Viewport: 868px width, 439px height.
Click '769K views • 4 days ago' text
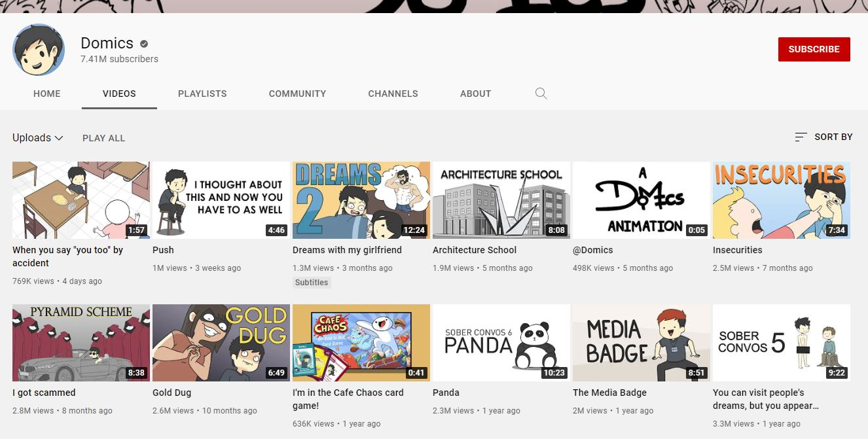(57, 281)
